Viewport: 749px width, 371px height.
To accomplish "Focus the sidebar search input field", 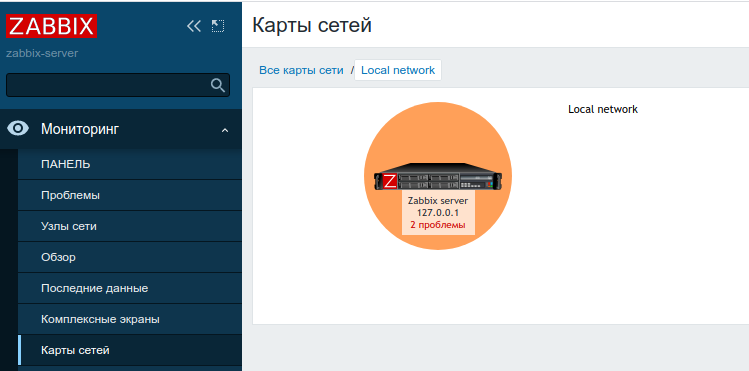I will [x=108, y=85].
